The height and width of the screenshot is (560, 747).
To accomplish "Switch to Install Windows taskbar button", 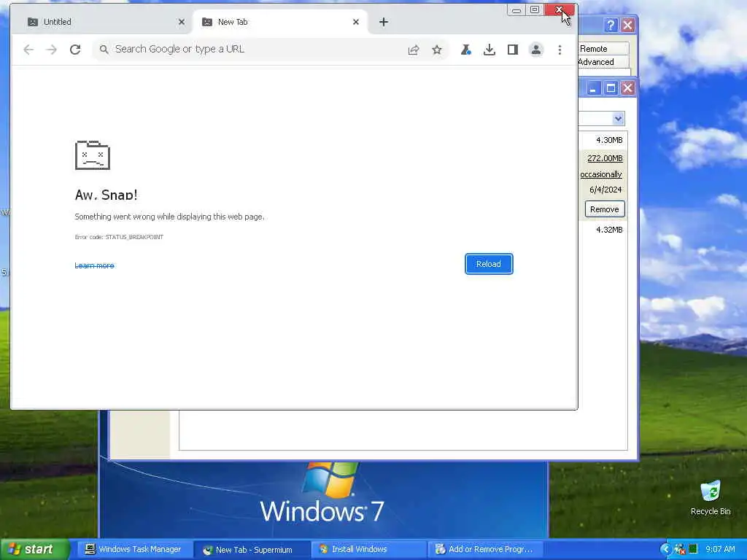I will [368, 550].
